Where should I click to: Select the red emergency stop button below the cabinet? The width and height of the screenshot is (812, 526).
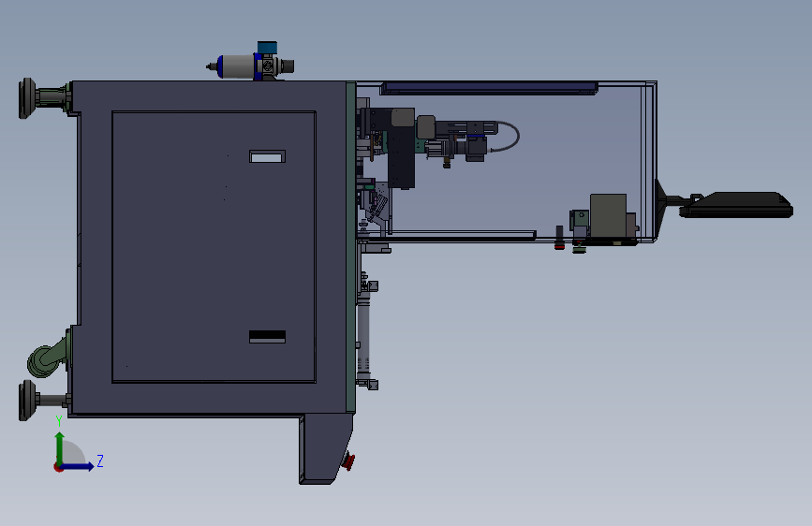[x=349, y=461]
